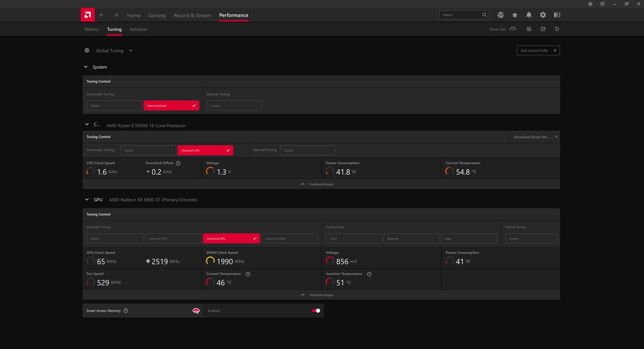
Task: Select the Default automatic tuning option
Action: 114,105
